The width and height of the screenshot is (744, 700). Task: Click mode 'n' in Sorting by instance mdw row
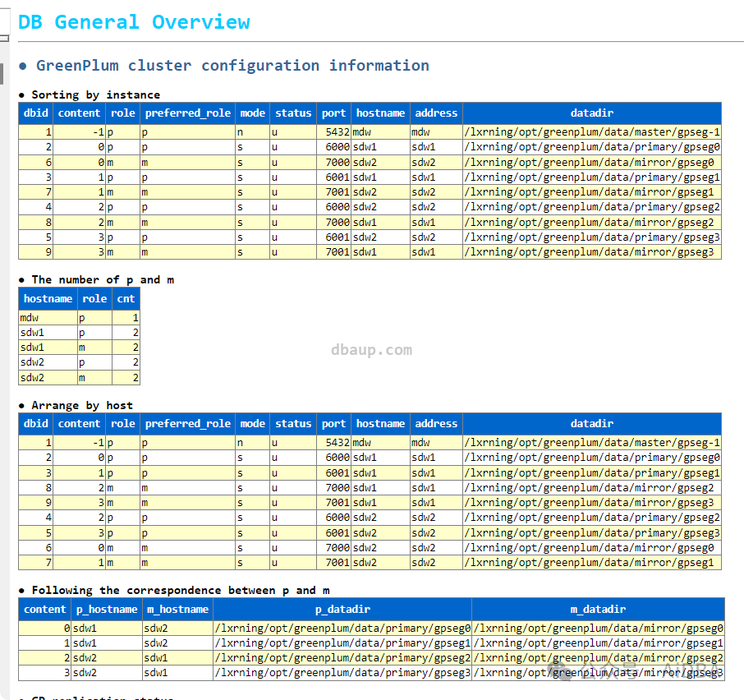point(252,132)
